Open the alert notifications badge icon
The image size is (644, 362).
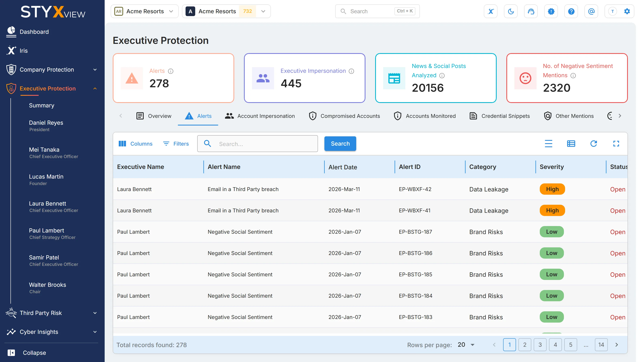[551, 11]
